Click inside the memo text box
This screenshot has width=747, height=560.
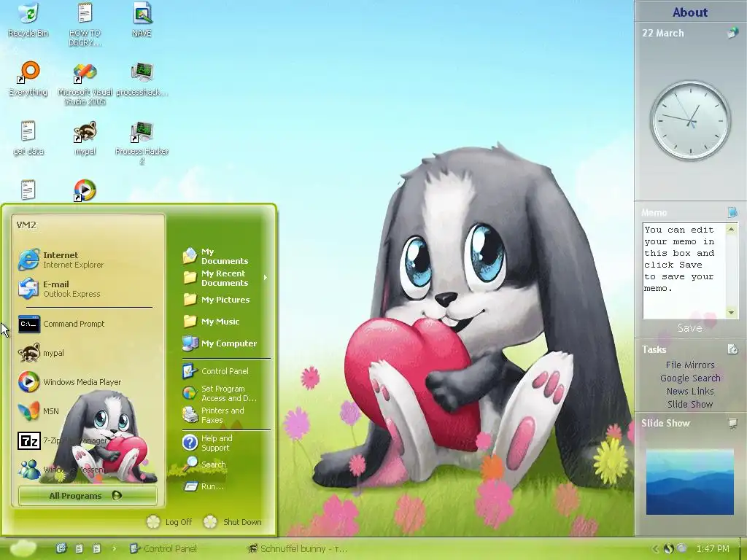[x=684, y=271]
